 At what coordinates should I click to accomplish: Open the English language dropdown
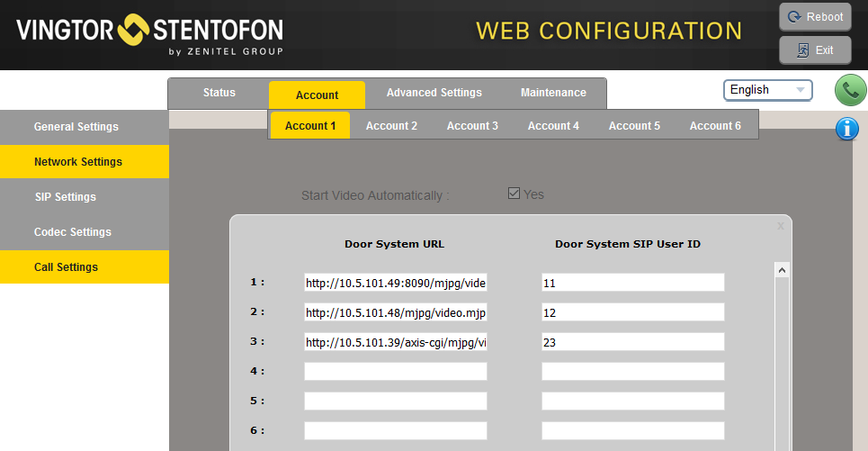(x=767, y=90)
